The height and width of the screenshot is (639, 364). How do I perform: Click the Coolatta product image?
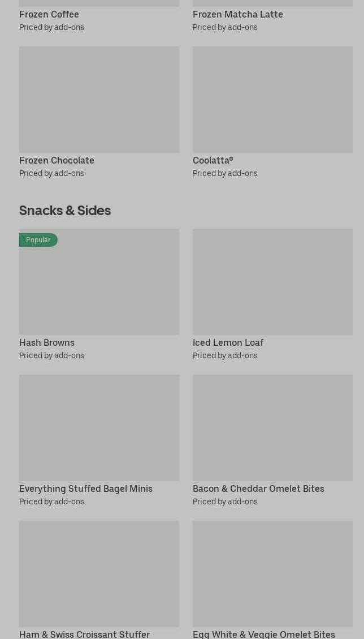point(272,100)
